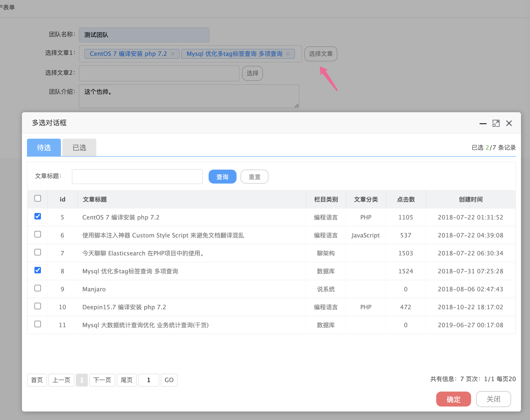
Task: Focus the page number input field
Action: (x=149, y=380)
